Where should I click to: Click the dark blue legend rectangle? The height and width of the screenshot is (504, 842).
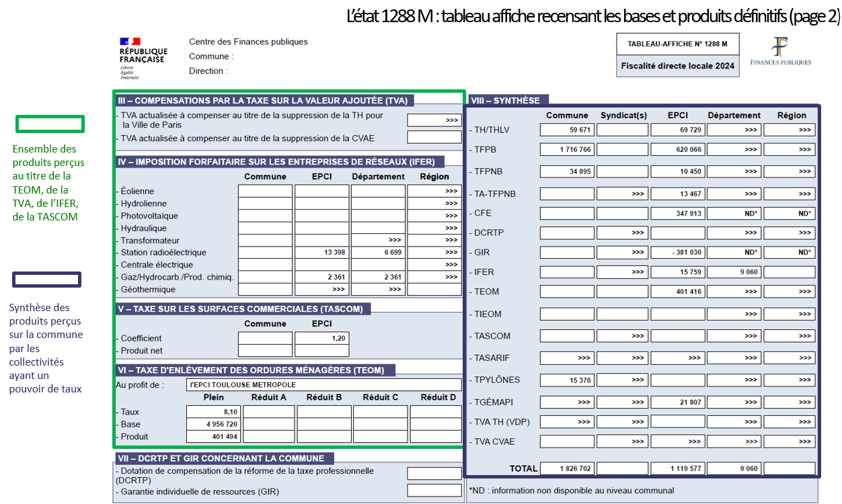(47, 280)
